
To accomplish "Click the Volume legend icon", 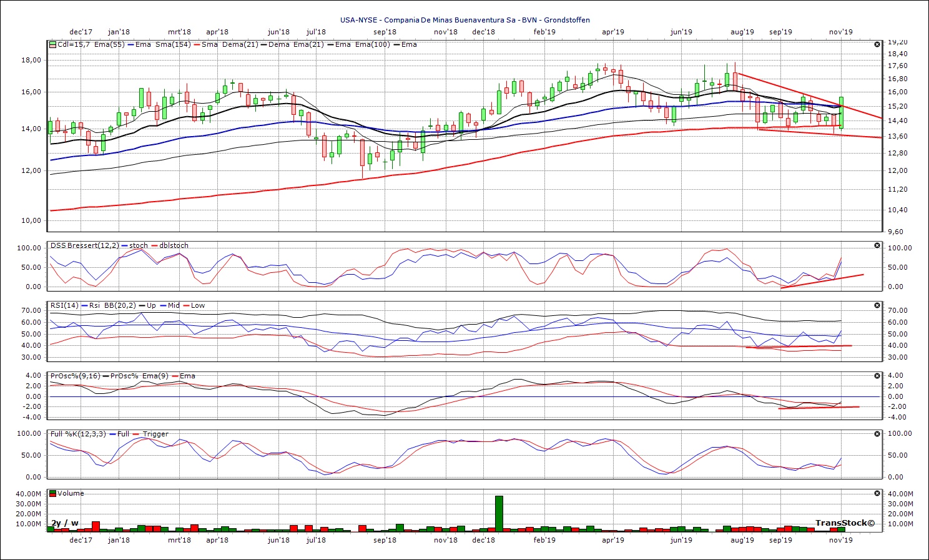I will [x=53, y=493].
